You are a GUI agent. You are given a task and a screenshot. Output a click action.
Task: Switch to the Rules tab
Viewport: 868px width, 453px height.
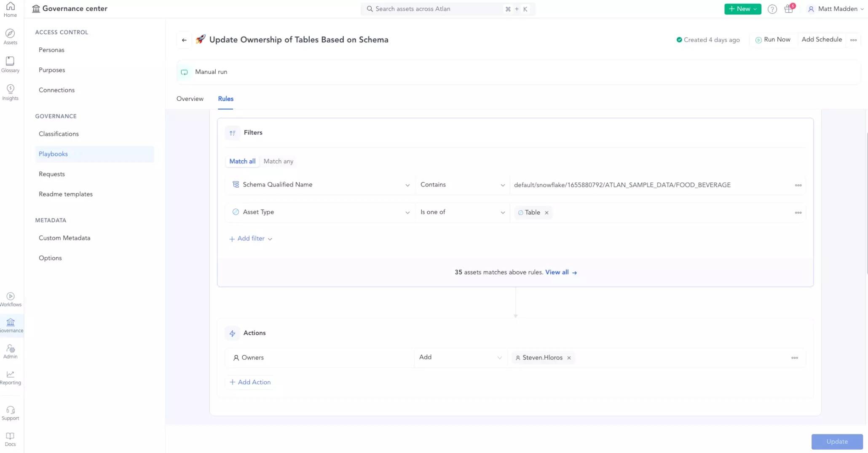point(225,99)
